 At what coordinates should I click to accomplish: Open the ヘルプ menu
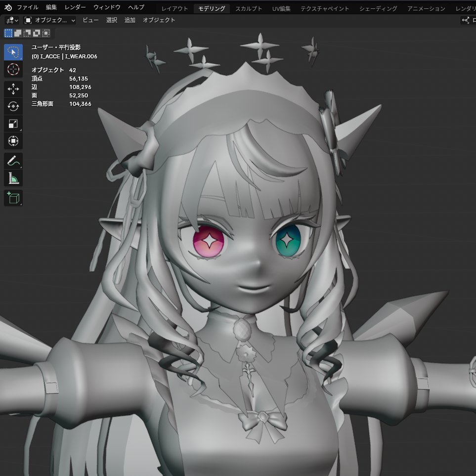coord(136,7)
